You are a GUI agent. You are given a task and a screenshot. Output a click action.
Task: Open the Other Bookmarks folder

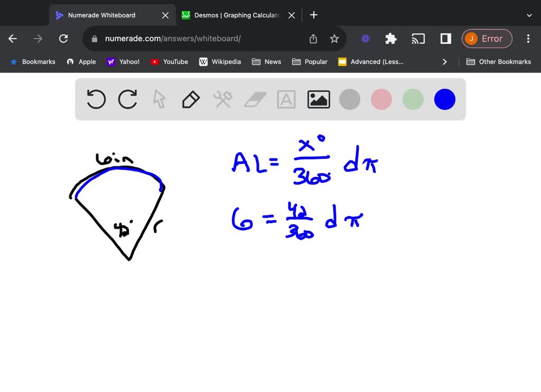pyautogui.click(x=499, y=62)
